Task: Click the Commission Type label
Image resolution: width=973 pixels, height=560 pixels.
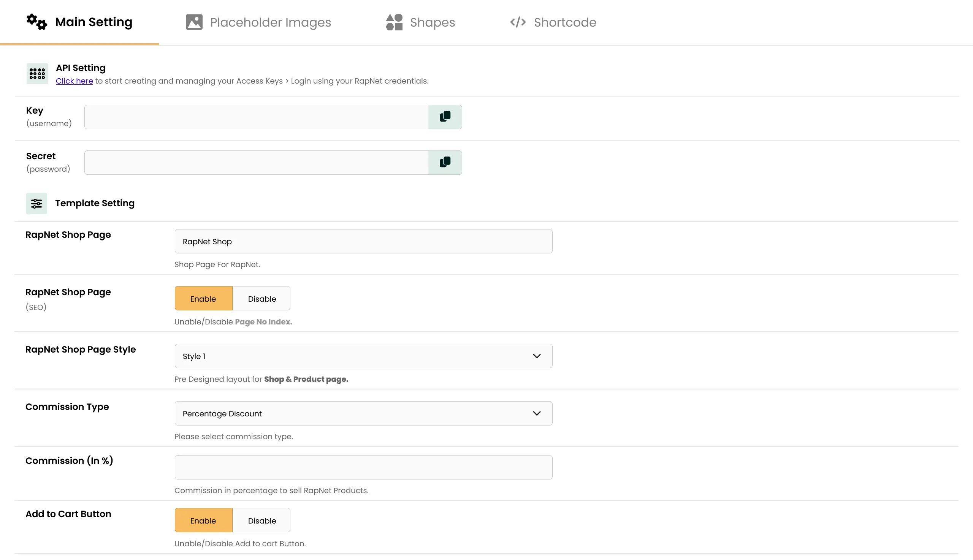Action: (x=67, y=407)
